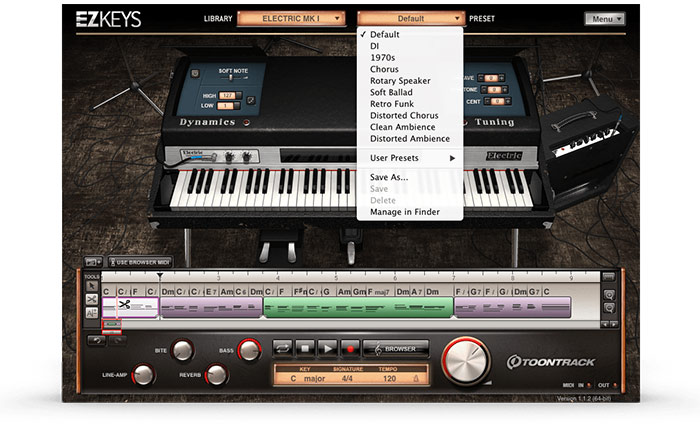Increase the CENT tuning value
700x430 pixels.
pos(507,102)
